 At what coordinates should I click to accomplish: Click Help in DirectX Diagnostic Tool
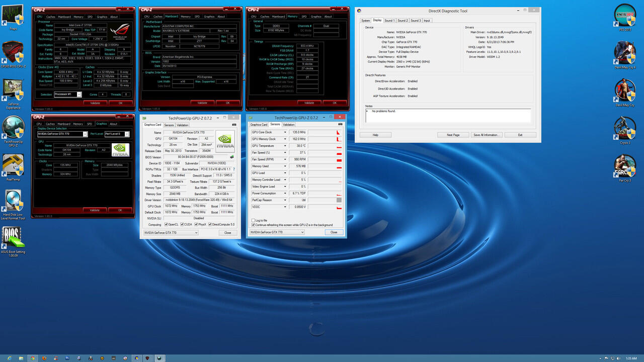tap(375, 135)
